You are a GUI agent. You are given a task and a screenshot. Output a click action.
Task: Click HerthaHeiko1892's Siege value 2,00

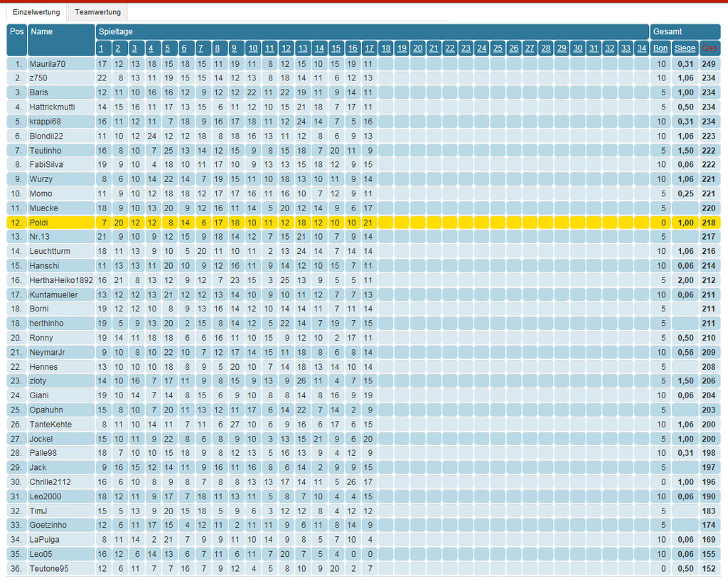click(x=686, y=280)
